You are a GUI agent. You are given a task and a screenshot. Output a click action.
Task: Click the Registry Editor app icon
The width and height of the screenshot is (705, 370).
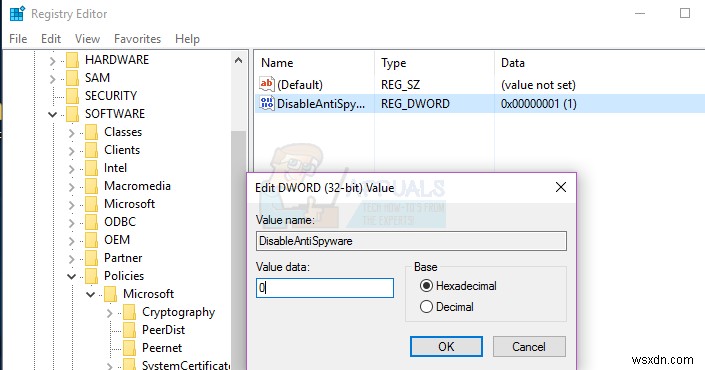(x=17, y=14)
